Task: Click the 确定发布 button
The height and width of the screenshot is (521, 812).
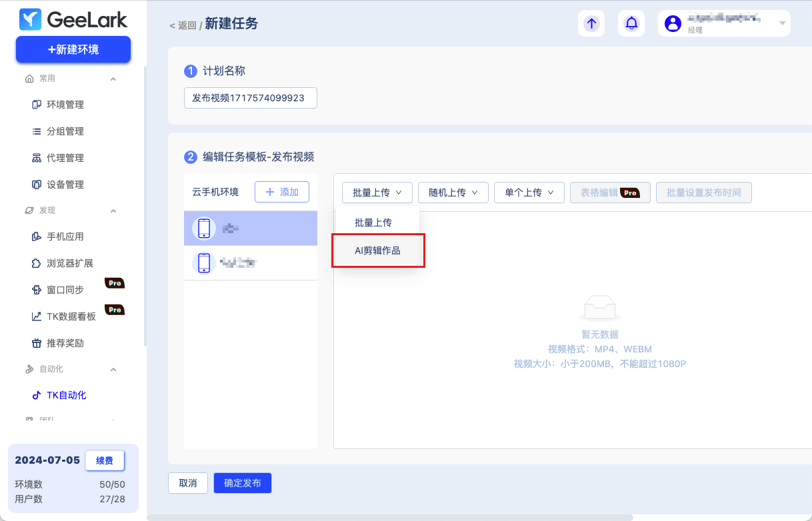Action: pos(243,483)
